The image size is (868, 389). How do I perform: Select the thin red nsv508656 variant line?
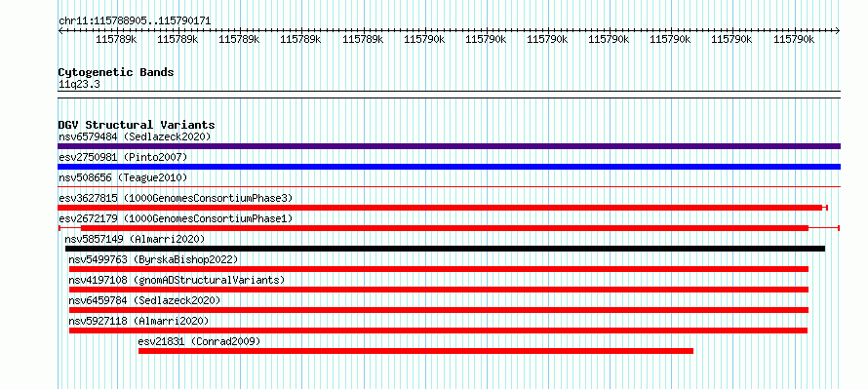[x=449, y=186]
